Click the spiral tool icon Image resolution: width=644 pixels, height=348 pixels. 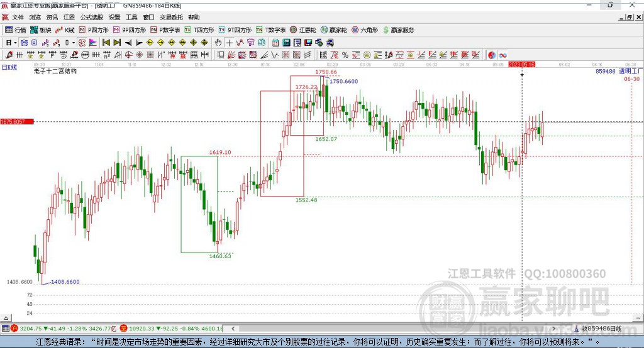click(64, 55)
